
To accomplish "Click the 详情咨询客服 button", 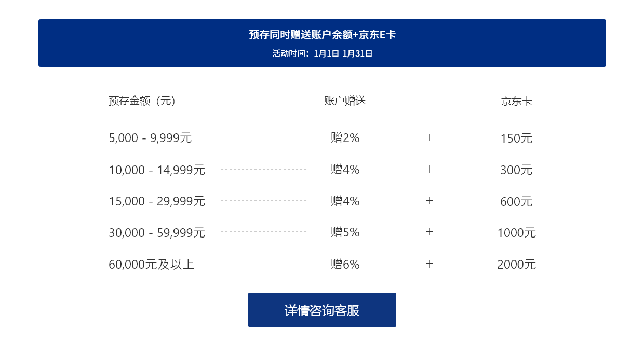I will pyautogui.click(x=322, y=310).
